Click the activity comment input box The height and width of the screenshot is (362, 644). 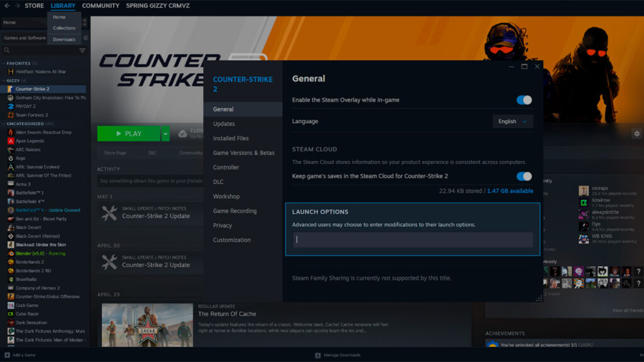(x=150, y=181)
